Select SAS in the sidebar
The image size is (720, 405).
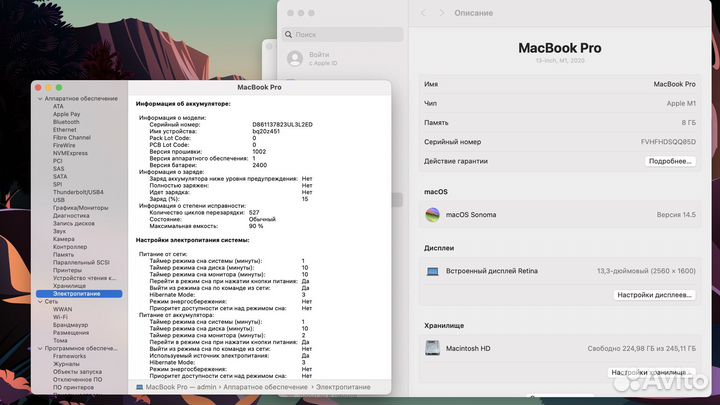point(58,169)
